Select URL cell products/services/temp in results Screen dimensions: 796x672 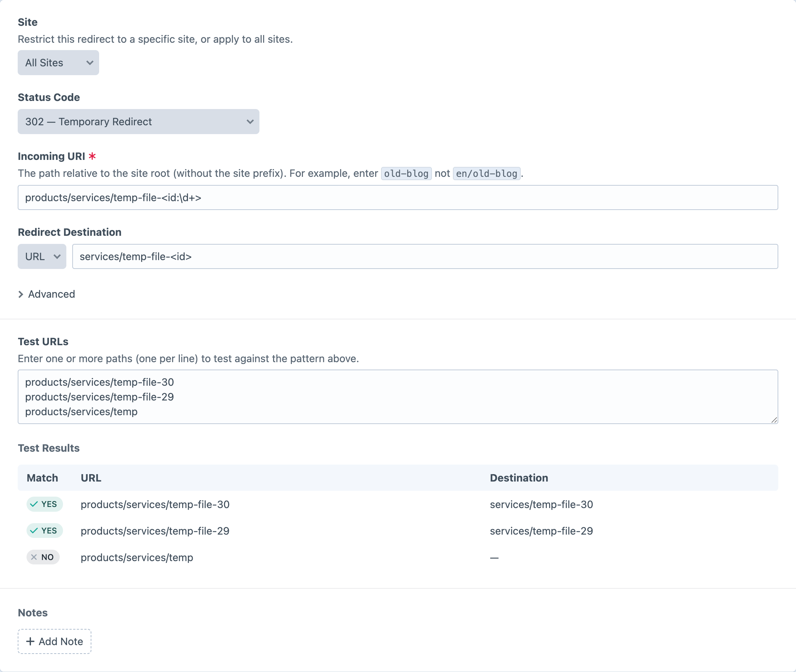coord(137,557)
